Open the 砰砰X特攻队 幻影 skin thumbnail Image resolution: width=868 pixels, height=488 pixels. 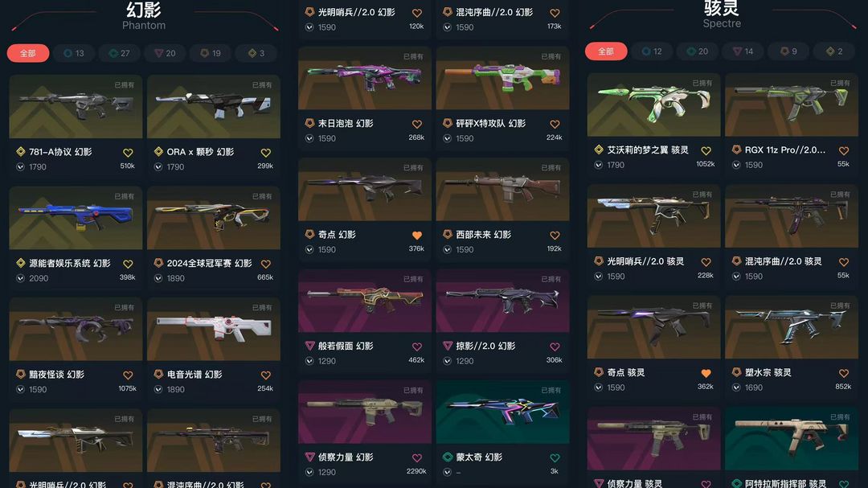point(502,78)
